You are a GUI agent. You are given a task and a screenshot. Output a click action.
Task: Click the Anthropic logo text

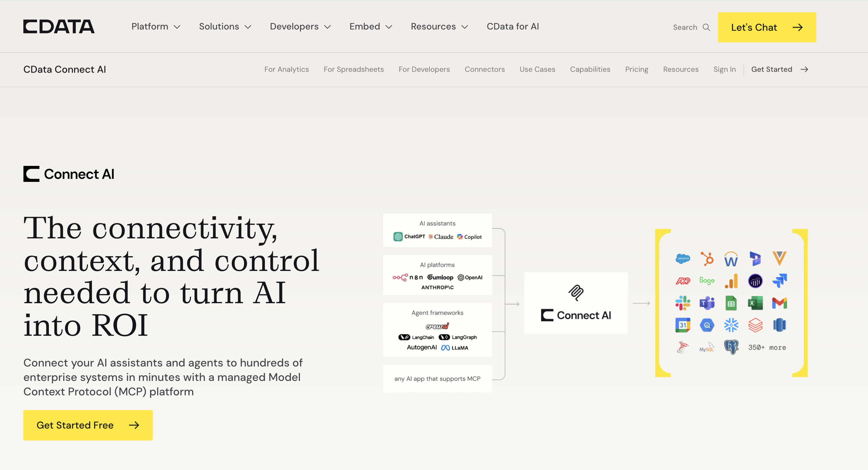point(437,288)
